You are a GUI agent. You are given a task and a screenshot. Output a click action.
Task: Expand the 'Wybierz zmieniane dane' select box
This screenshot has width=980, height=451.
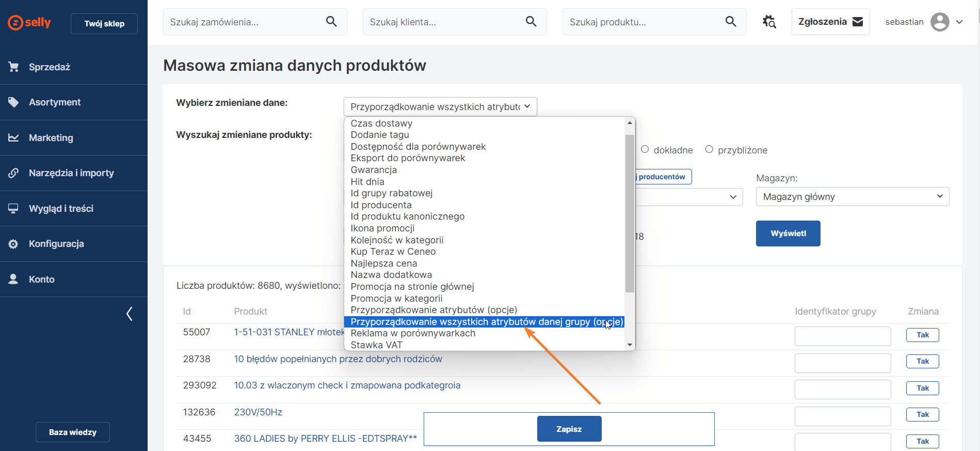pos(440,107)
